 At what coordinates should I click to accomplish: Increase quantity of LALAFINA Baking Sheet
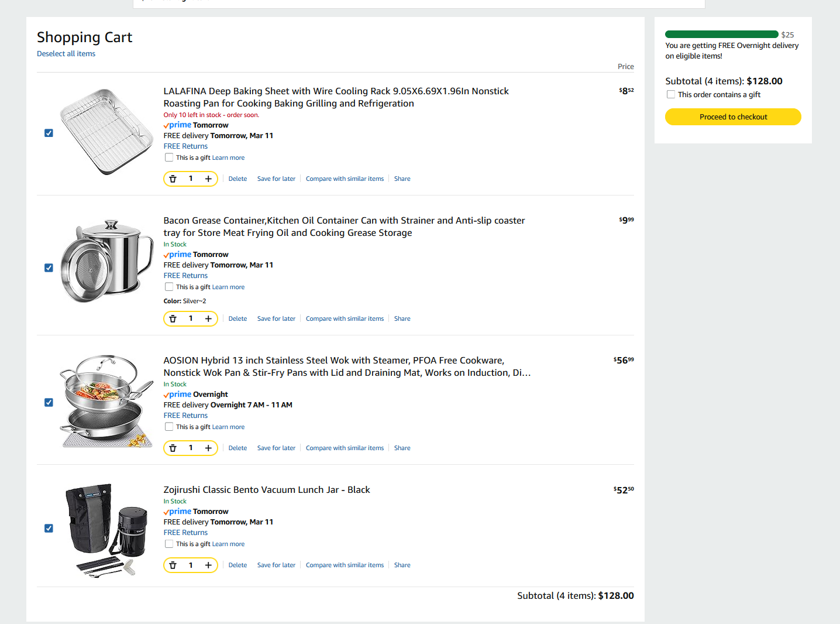pyautogui.click(x=208, y=179)
